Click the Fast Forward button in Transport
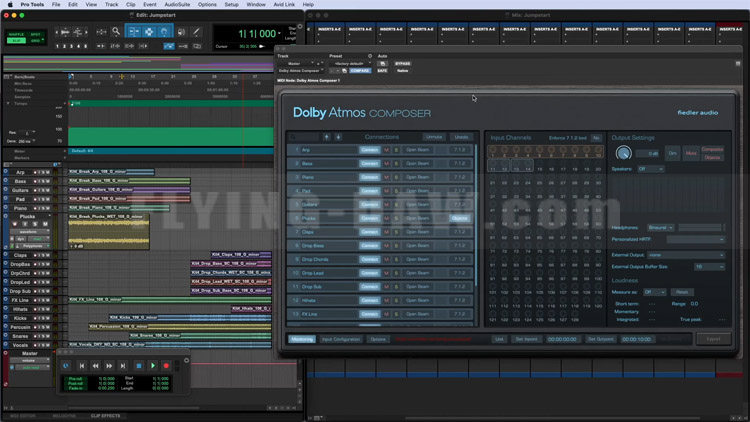 tap(109, 366)
